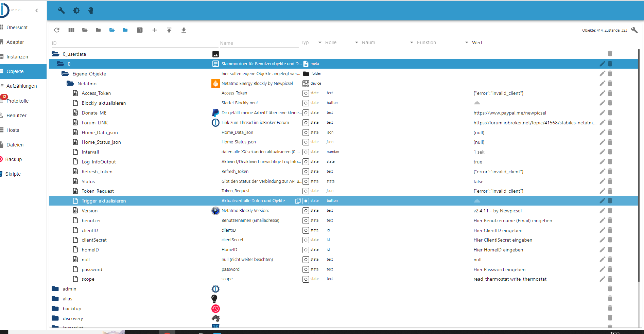The width and height of the screenshot is (644, 334).
Task: Delete the 0_userdata folder
Action: pyautogui.click(x=610, y=54)
